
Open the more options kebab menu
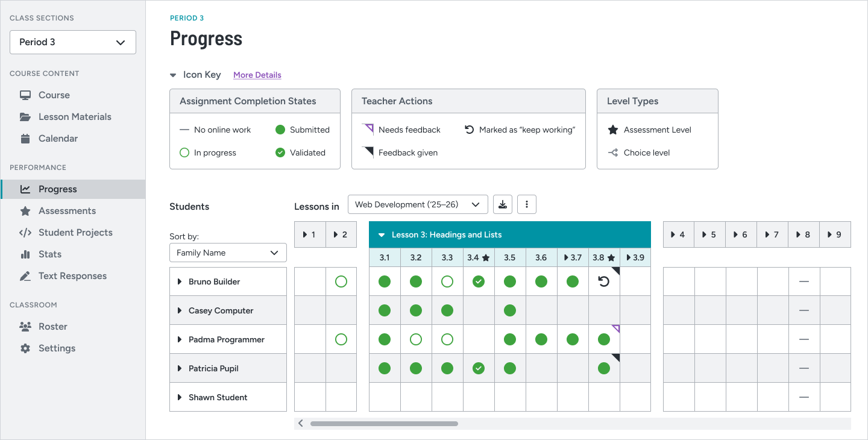click(527, 204)
